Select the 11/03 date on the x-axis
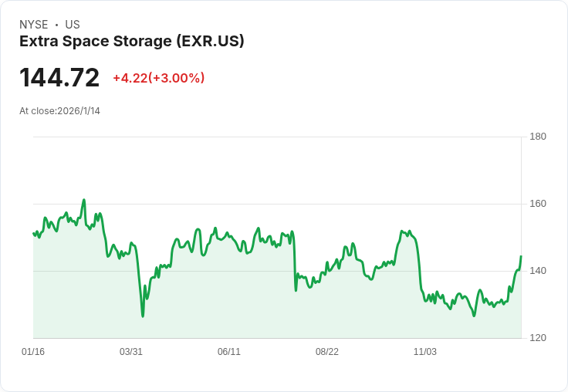Viewport: 568px width, 392px height. point(425,352)
